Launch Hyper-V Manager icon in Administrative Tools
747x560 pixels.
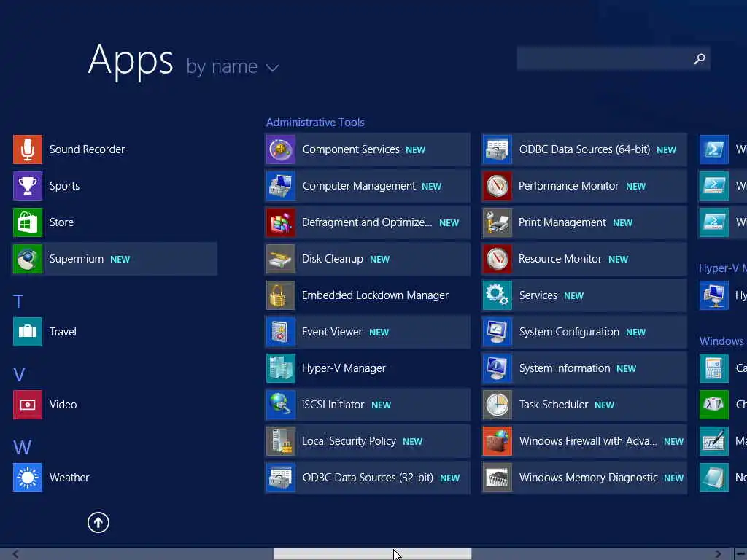pyautogui.click(x=281, y=368)
